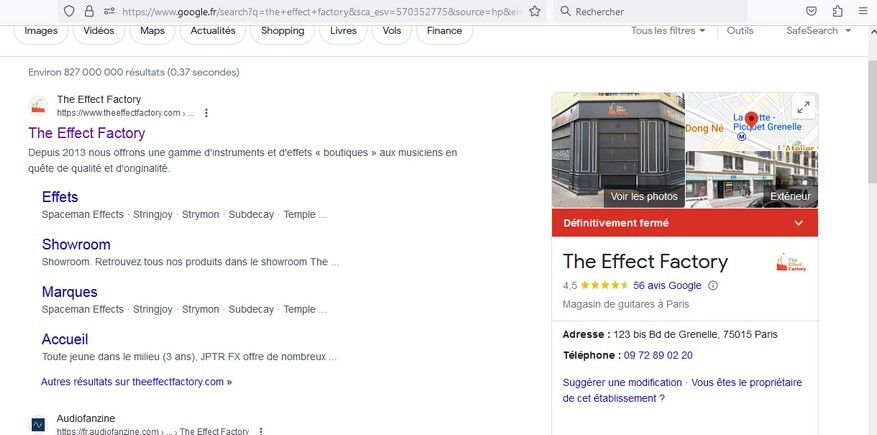Switch to the Shopping filter tab
This screenshot has width=877, height=435.
pyautogui.click(x=282, y=31)
